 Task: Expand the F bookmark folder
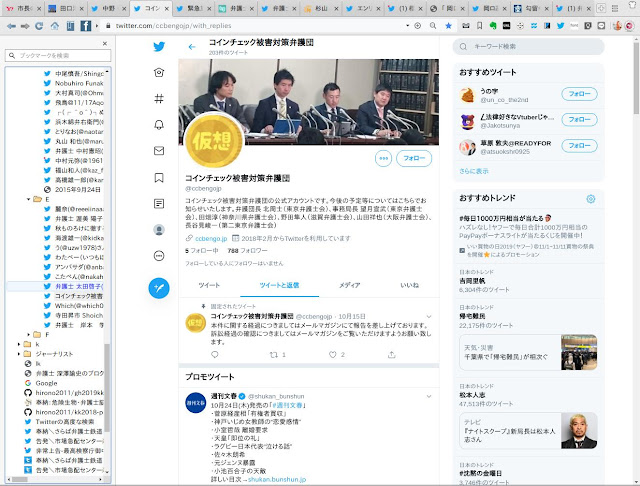(29, 335)
